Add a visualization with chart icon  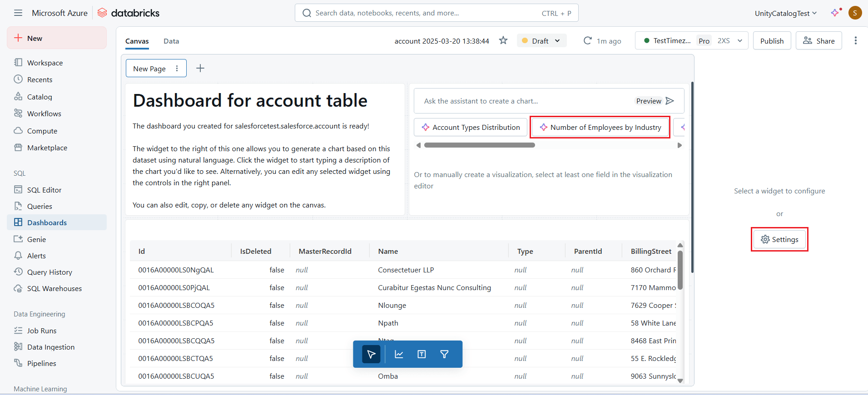coord(399,354)
